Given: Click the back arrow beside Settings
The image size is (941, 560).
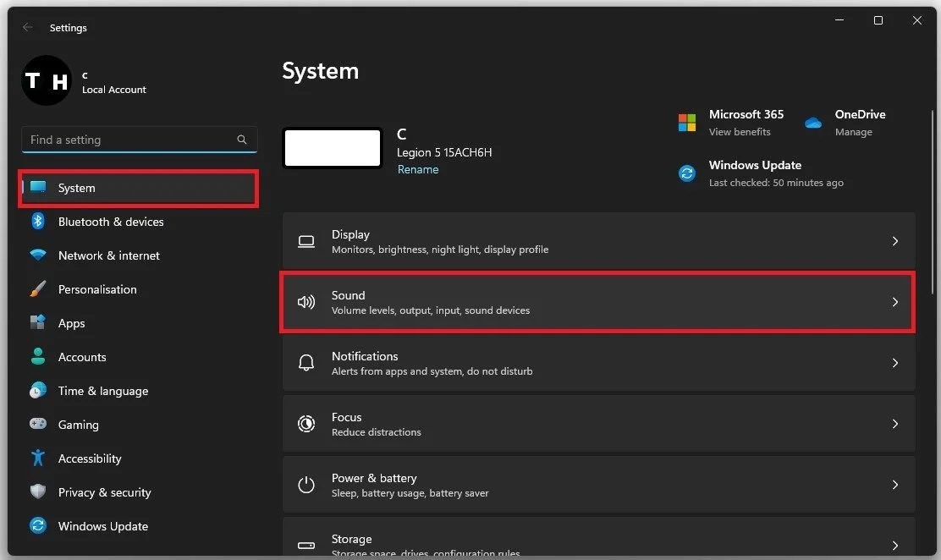Looking at the screenshot, I should 27,27.
